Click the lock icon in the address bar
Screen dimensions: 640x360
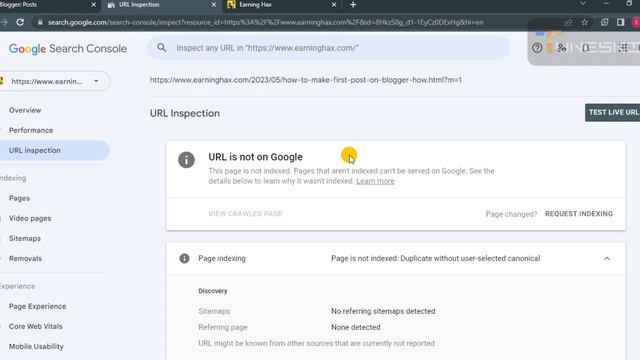point(40,22)
